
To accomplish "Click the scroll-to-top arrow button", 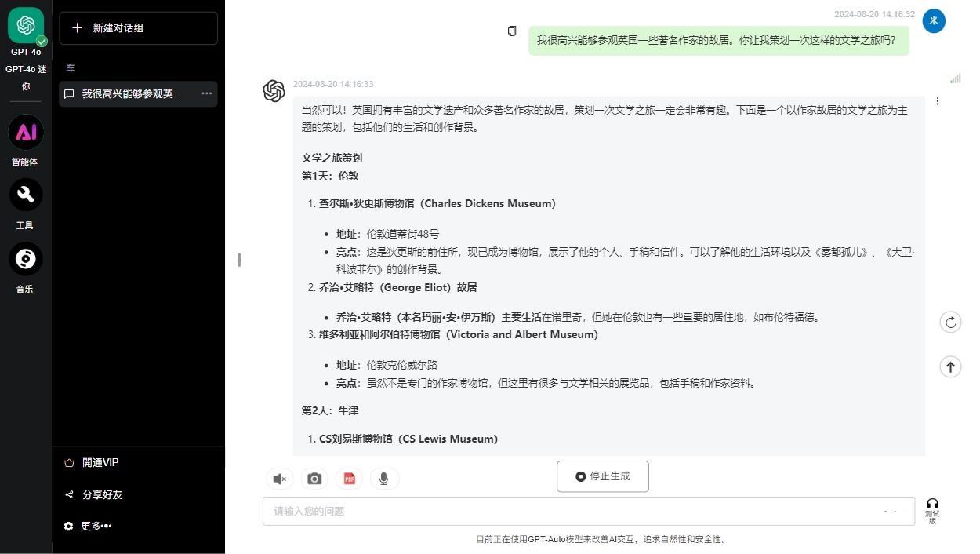I will 950,366.
